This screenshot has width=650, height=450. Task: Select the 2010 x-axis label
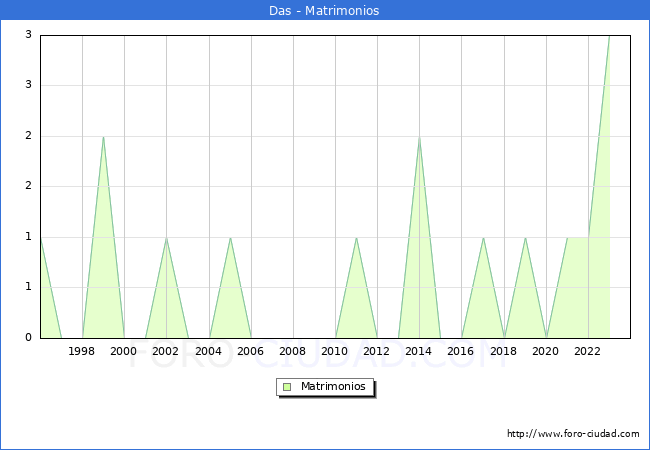[335, 351]
